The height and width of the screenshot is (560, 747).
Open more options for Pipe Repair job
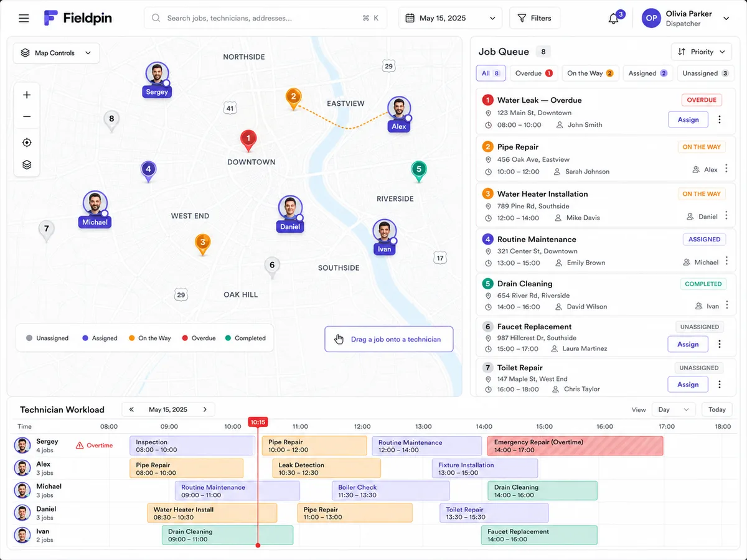[726, 169]
